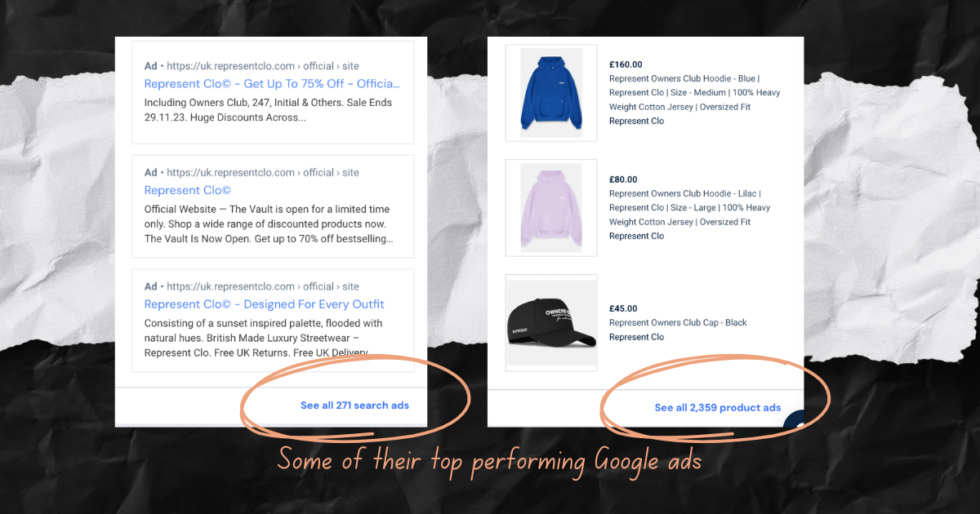Click the dark chat bubble icon
Viewport: 980px width, 514px height.
click(794, 423)
